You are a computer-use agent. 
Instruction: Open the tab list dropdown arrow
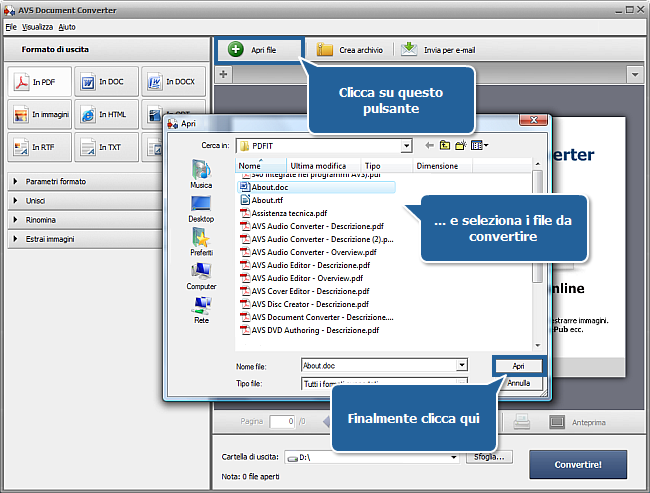635,75
